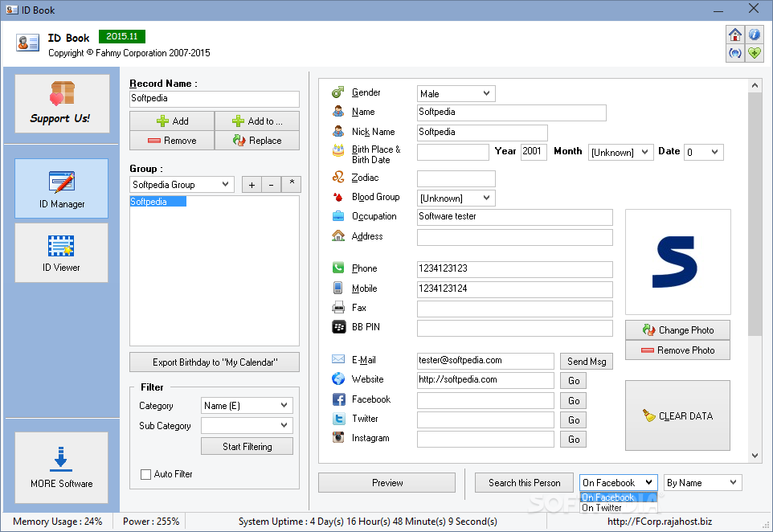
Task: Choose On Twitter from dropdown list
Action: click(x=619, y=508)
